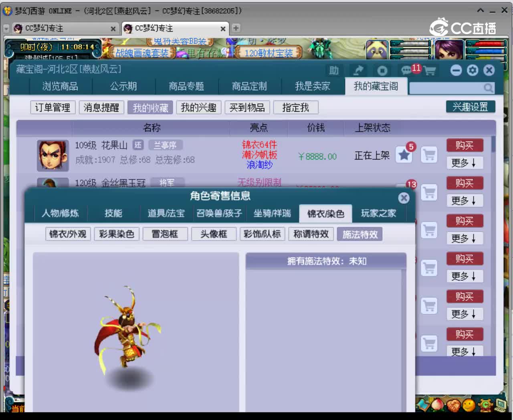Select 称谓特效 sub-tab
This screenshot has height=420, width=513.
coord(311,234)
